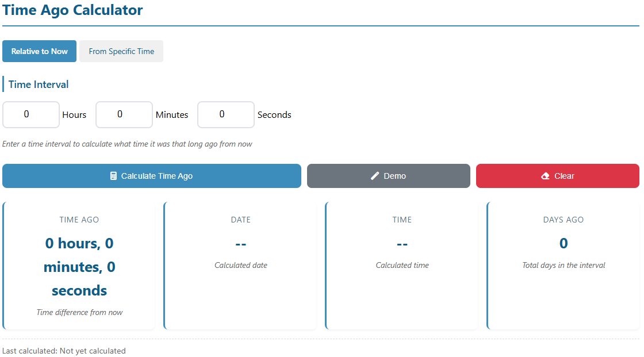Click the Calculated date caption
The width and height of the screenshot is (644, 357).
241,265
